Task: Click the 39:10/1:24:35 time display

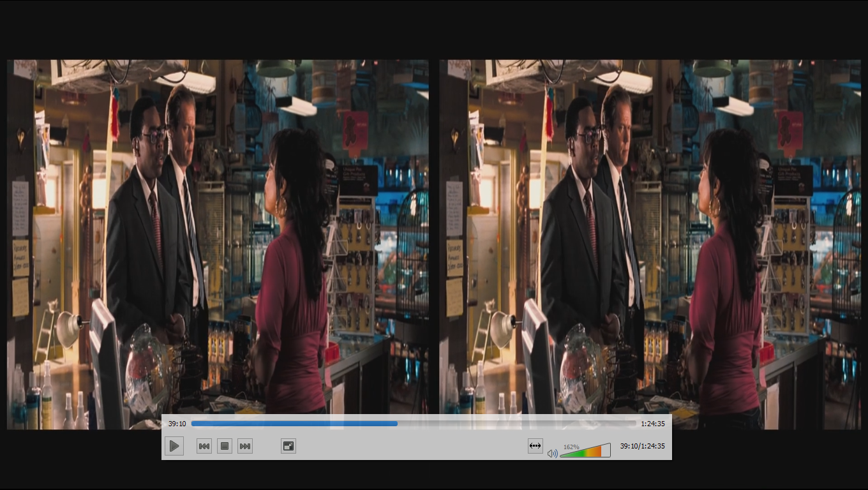Action: click(x=642, y=446)
